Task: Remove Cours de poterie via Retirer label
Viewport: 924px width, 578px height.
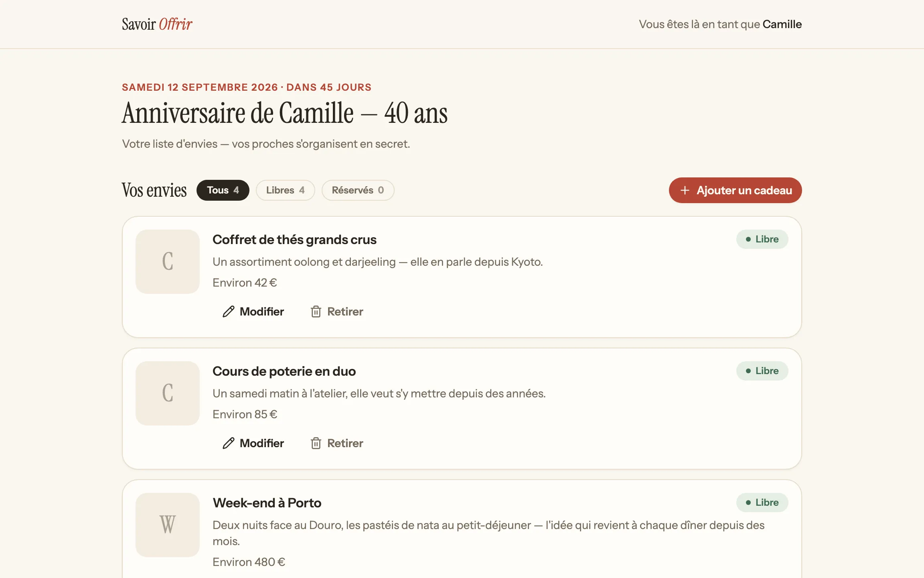Action: 345,443
